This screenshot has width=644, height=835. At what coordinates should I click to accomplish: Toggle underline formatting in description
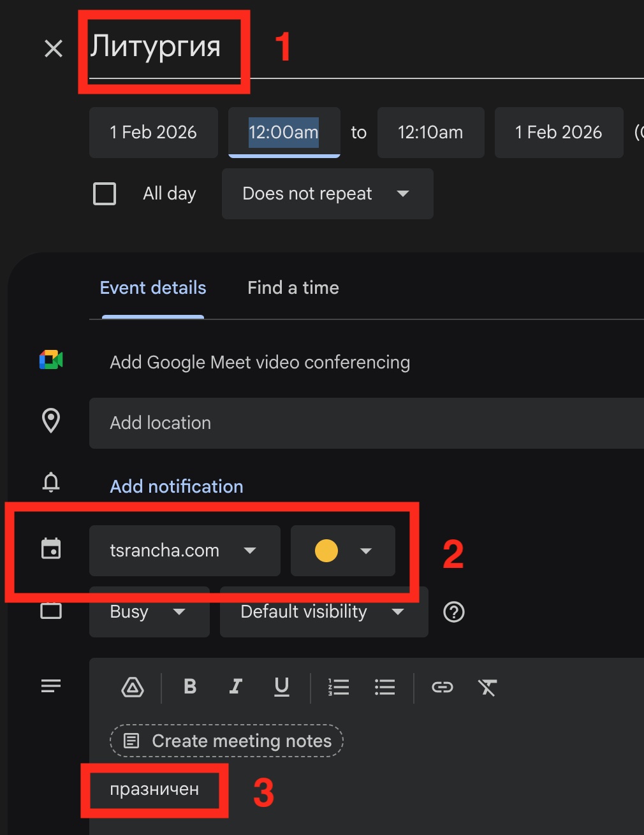(281, 686)
